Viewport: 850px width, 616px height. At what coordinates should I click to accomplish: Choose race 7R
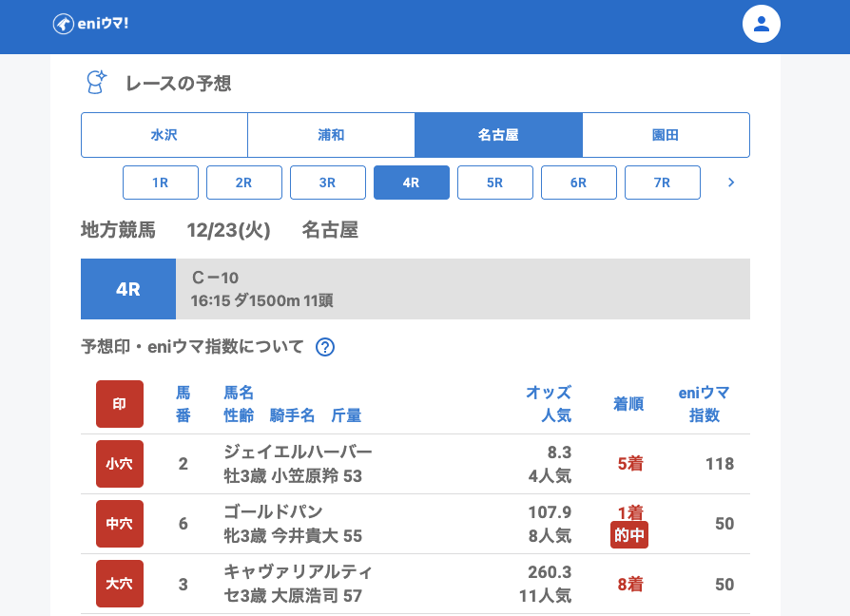(x=663, y=183)
